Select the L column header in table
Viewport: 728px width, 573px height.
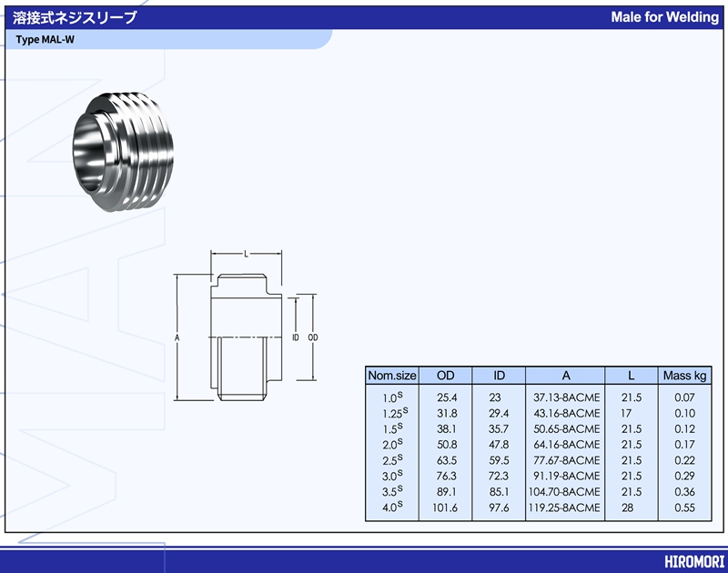point(632,376)
